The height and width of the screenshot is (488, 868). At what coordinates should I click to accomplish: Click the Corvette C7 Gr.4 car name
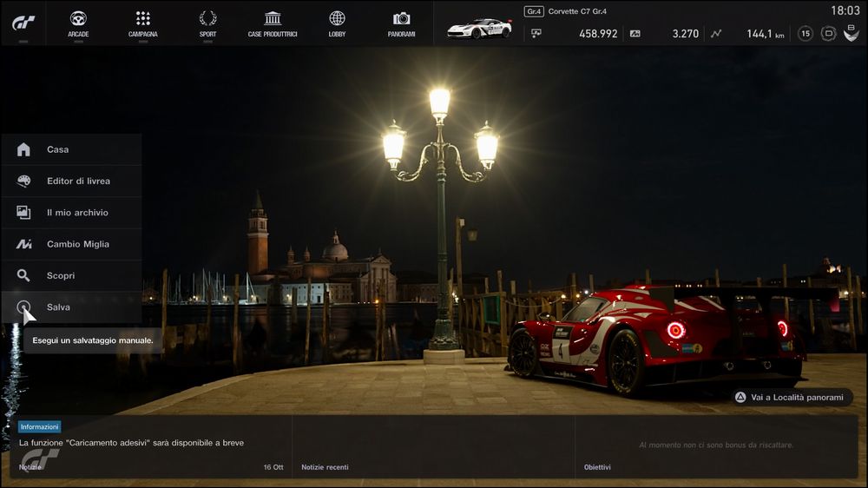point(577,11)
